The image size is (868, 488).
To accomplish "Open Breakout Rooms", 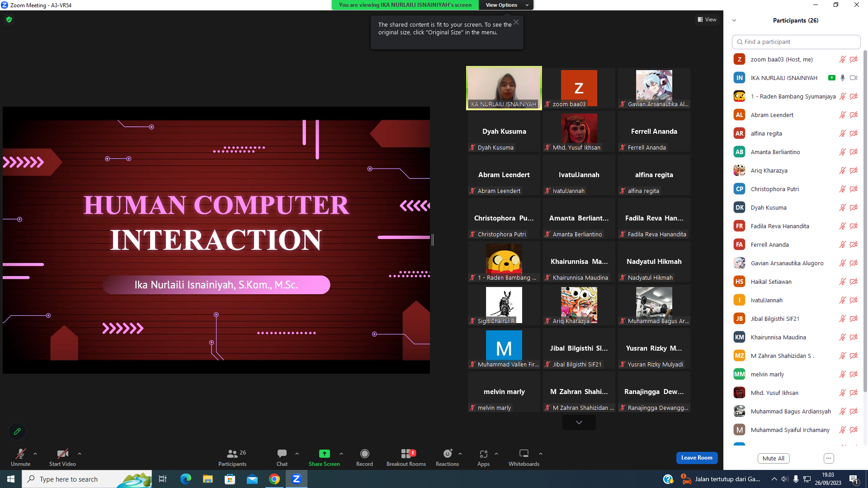I will [406, 457].
